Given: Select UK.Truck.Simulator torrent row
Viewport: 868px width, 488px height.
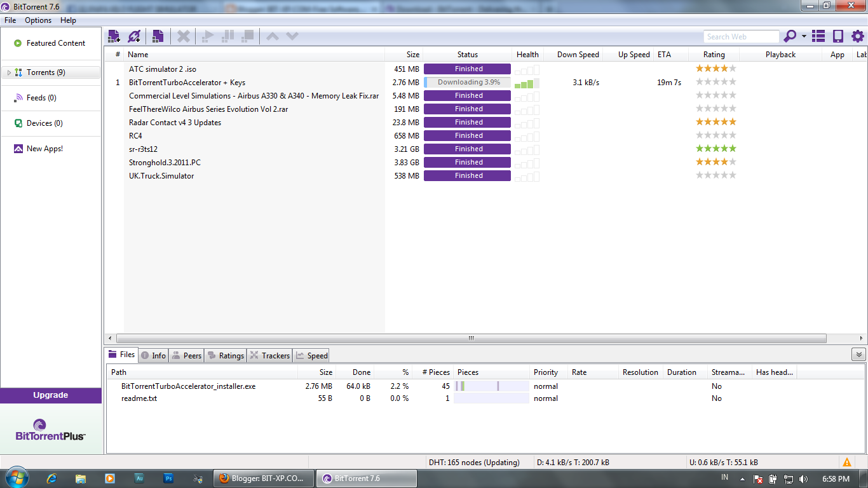Looking at the screenshot, I should (x=161, y=176).
